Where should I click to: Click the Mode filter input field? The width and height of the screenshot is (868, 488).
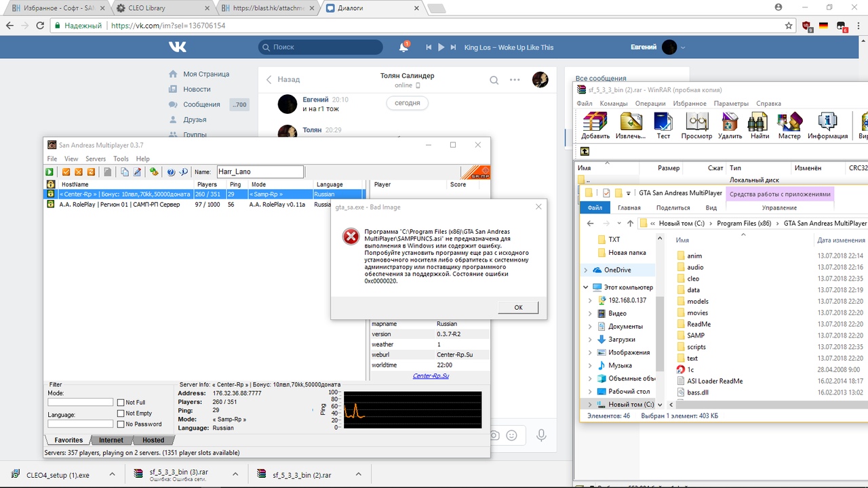pyautogui.click(x=80, y=402)
